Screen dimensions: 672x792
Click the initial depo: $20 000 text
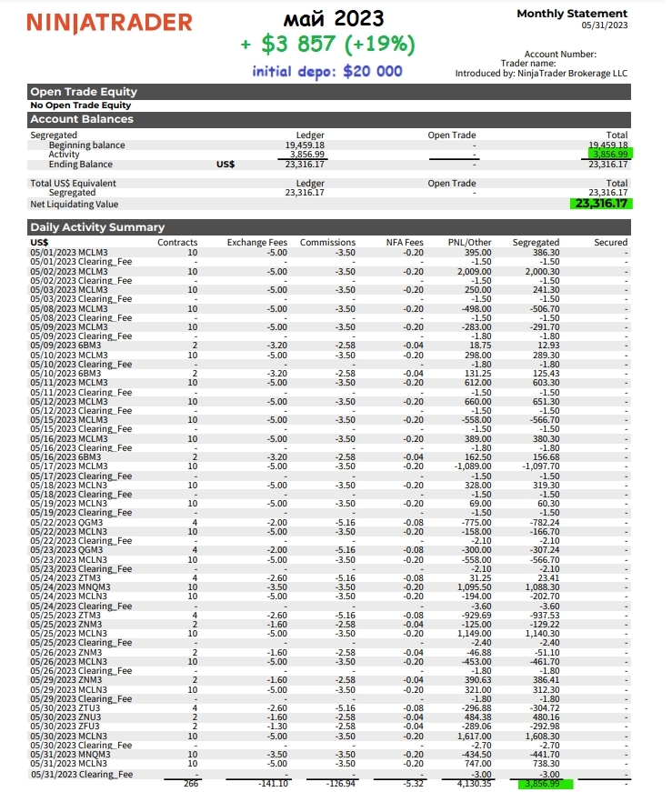327,71
